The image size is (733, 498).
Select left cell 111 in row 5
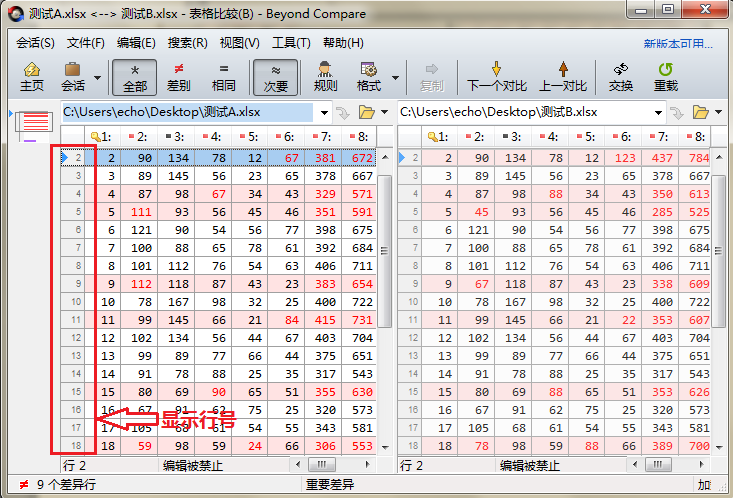pyautogui.click(x=139, y=212)
